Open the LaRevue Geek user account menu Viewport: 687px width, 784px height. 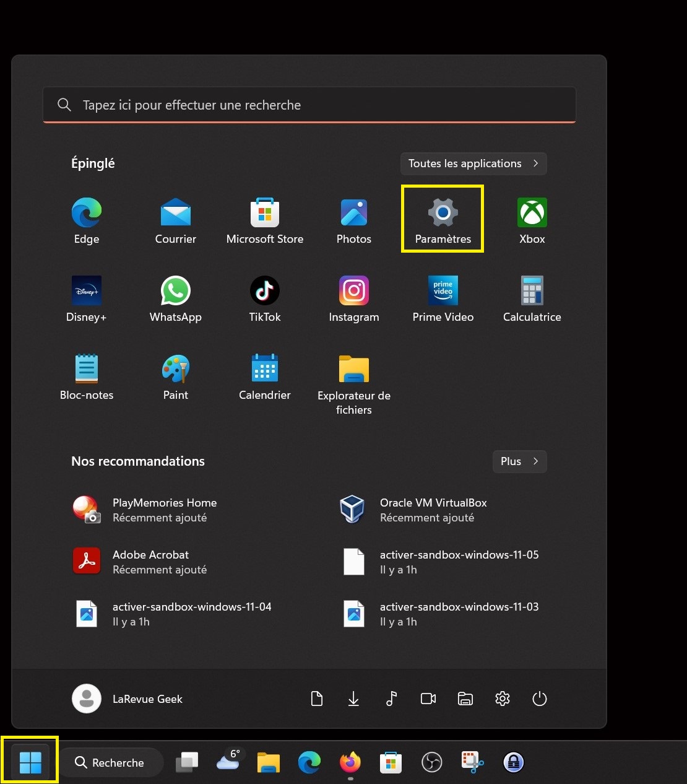(x=127, y=699)
